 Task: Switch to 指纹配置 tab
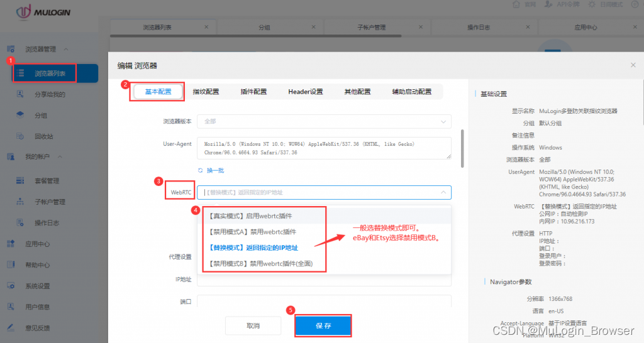(x=206, y=92)
